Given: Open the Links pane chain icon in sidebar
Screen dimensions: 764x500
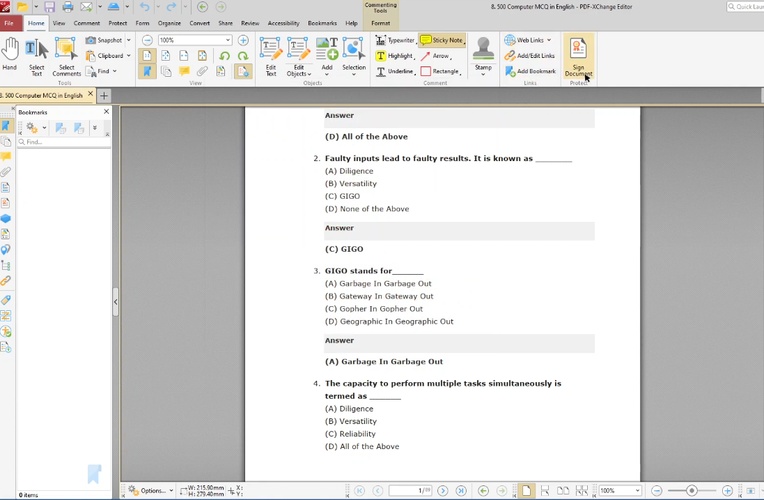Looking at the screenshot, I should tap(6, 281).
